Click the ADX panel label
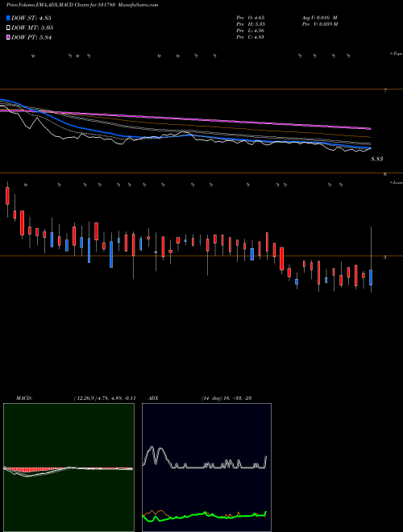403x532 pixels. point(153,398)
